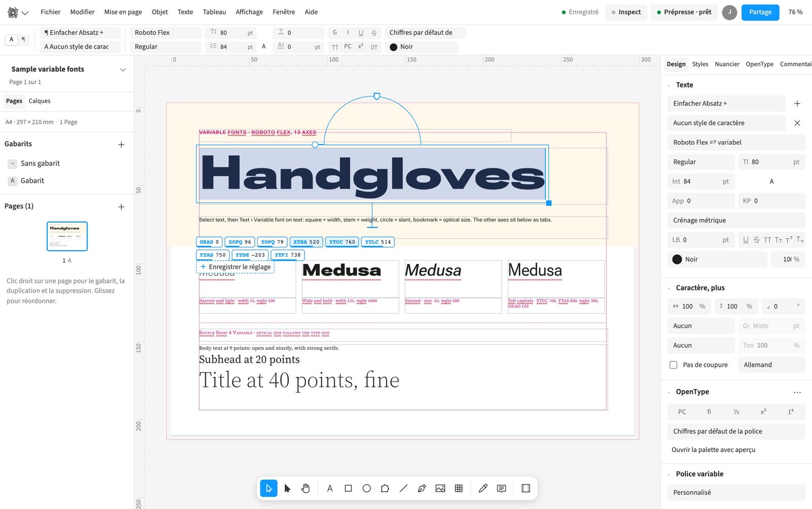Image resolution: width=812 pixels, height=509 pixels.
Task: Click the 76 % zoom level
Action: 795,12
